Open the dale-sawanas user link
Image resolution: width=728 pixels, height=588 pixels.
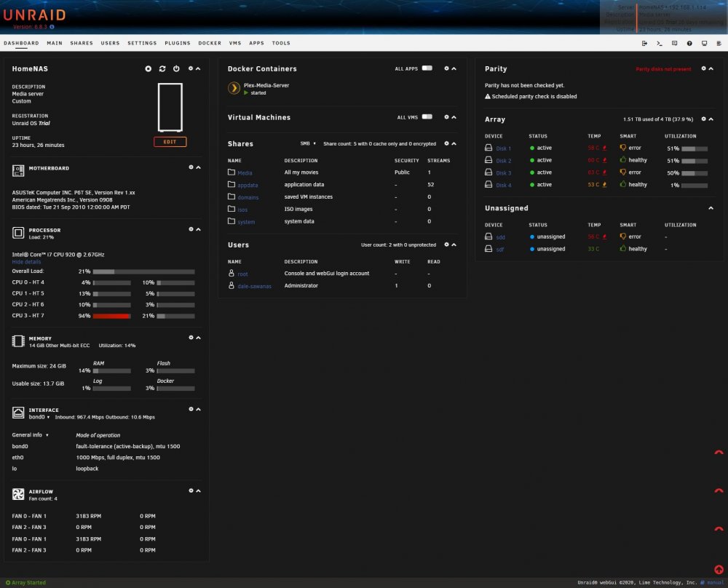(254, 286)
